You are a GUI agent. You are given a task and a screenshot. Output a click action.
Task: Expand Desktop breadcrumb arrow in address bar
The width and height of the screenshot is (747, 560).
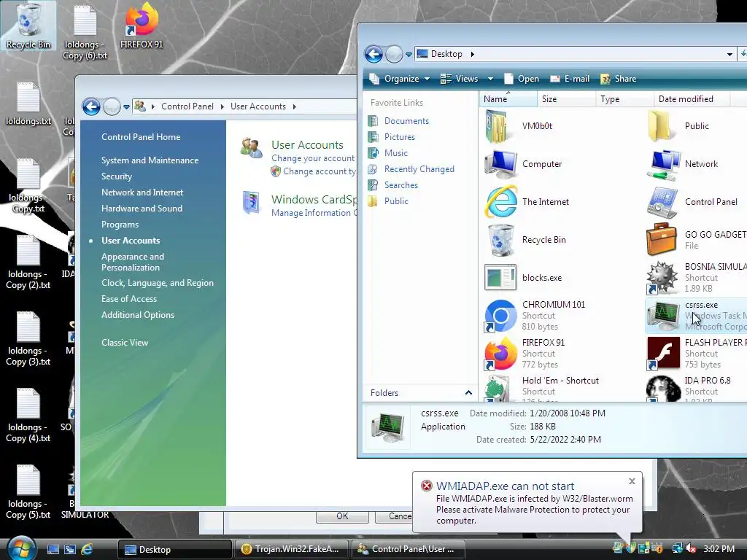pyautogui.click(x=472, y=54)
